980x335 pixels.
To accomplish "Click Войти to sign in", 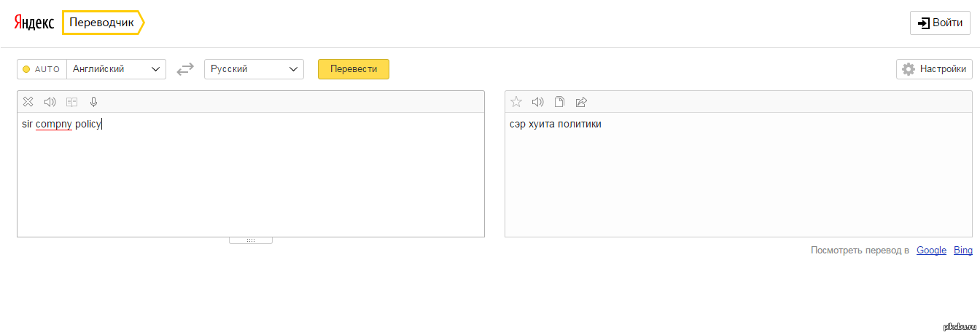I will (x=940, y=23).
